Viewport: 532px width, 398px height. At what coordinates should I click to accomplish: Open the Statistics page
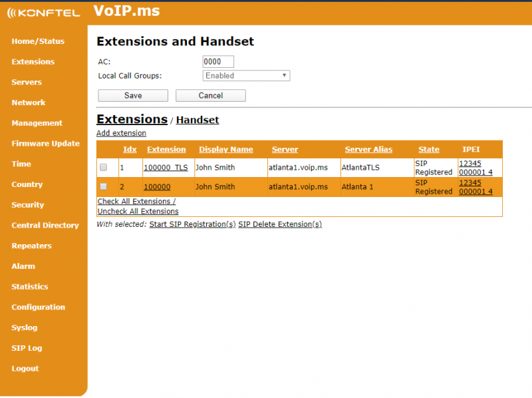30,287
